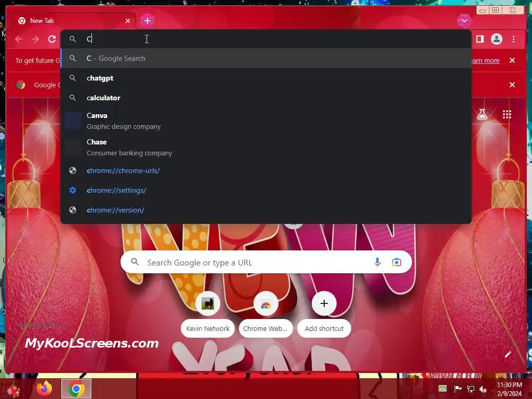Click the Chrome logo in the infobar
The height and width of the screenshot is (399, 532).
point(21,85)
